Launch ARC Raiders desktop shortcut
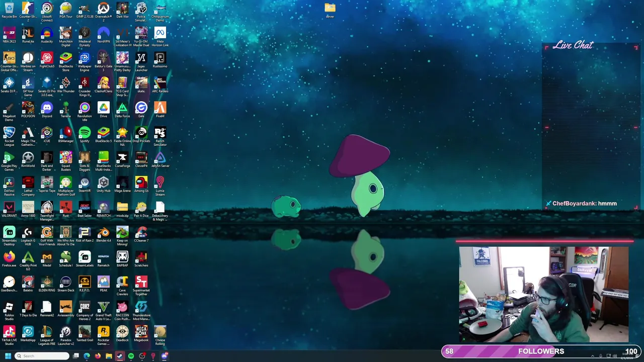The width and height of the screenshot is (644, 362). (x=160, y=85)
